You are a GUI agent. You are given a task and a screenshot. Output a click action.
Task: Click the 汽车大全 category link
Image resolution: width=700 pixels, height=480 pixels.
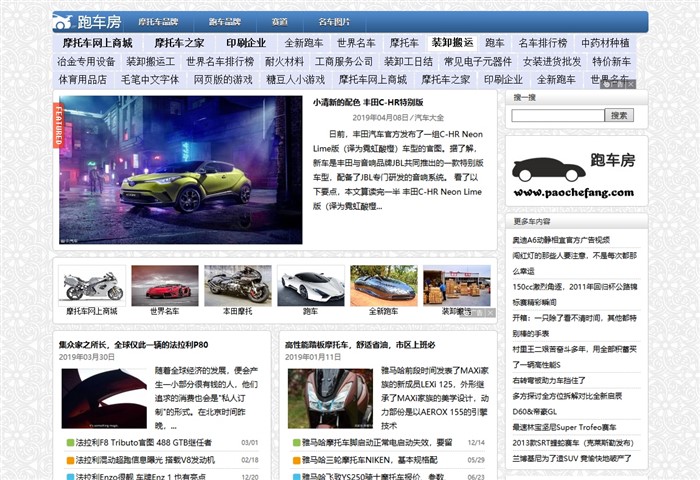429,118
